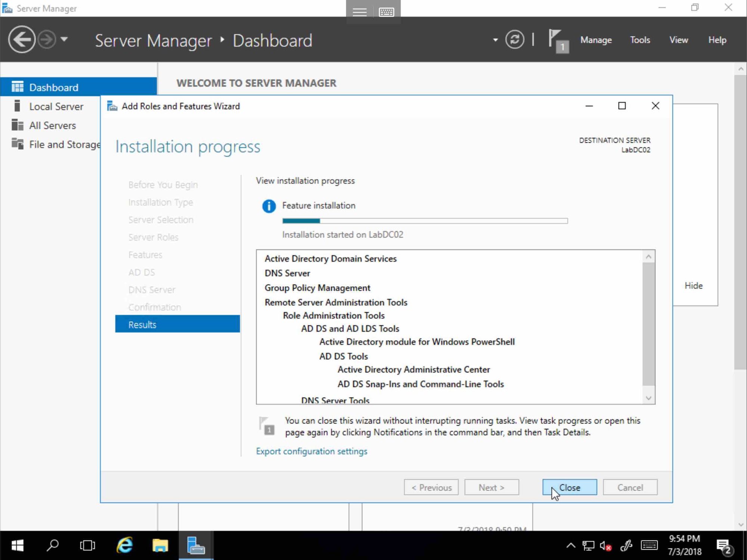Click the network icon in system tray
Screen dimensions: 747x560
pyautogui.click(x=588, y=545)
